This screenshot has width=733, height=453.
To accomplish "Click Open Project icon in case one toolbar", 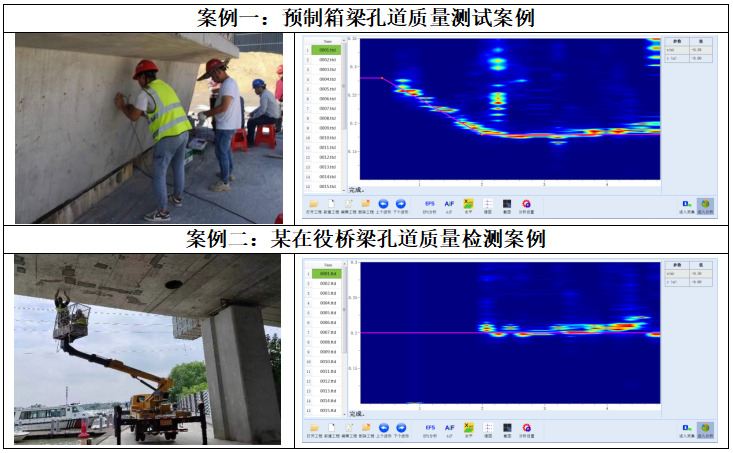I will pos(312,204).
